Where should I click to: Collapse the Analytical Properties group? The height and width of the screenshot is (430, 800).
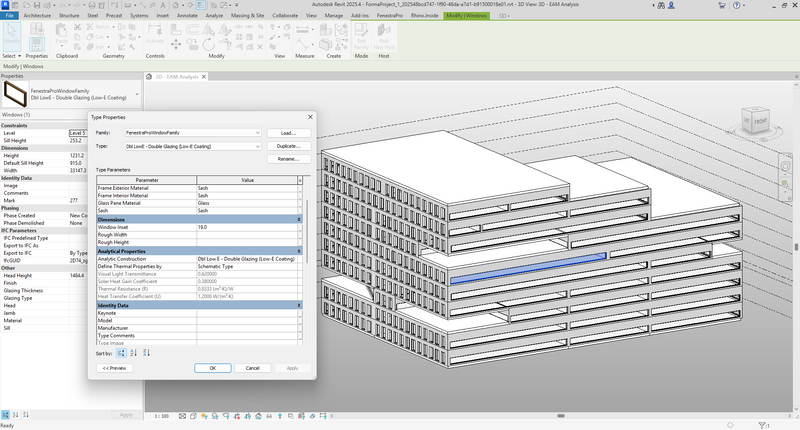[299, 251]
